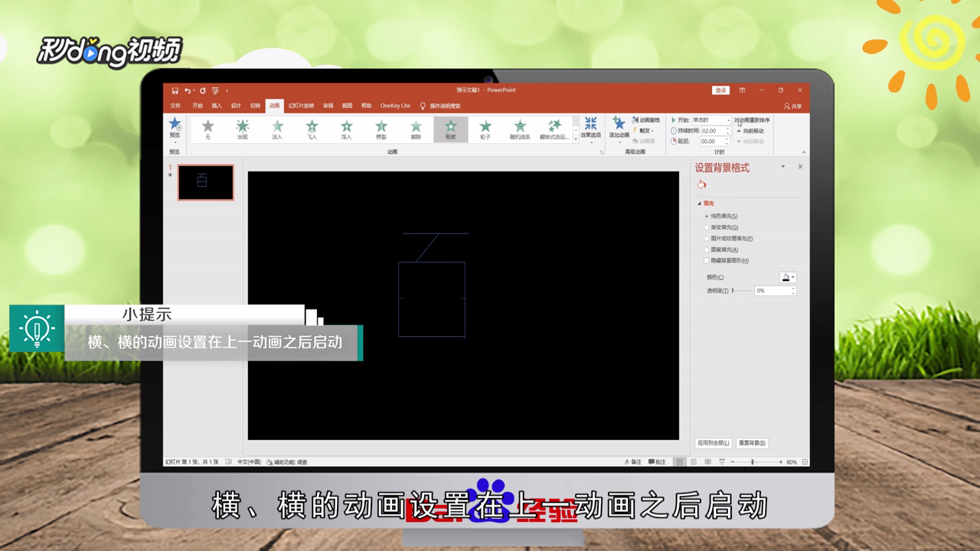Open the OneKey Lite tab

(x=395, y=106)
